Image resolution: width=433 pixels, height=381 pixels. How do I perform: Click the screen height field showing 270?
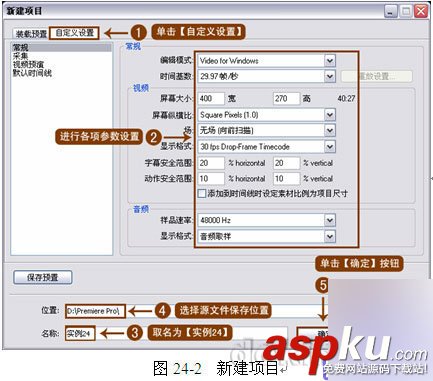(286, 98)
